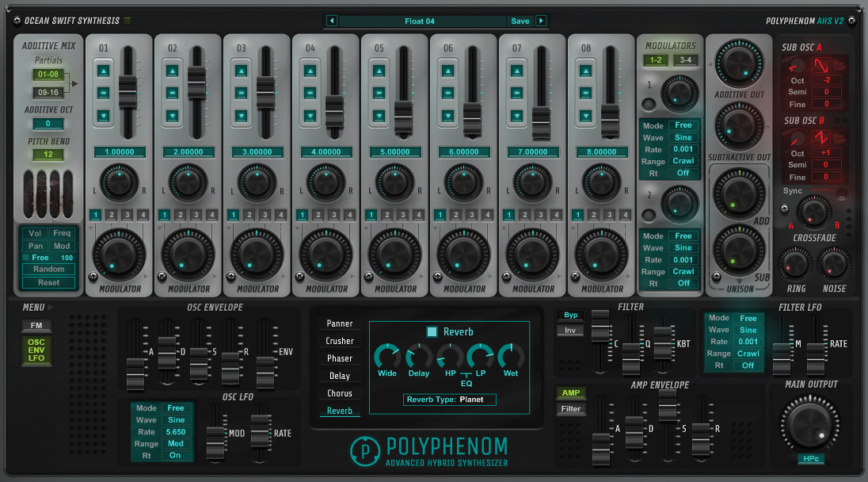This screenshot has height=482, width=868.
Task: Open Modulator 1 Range Crawl dropdown
Action: click(x=683, y=161)
